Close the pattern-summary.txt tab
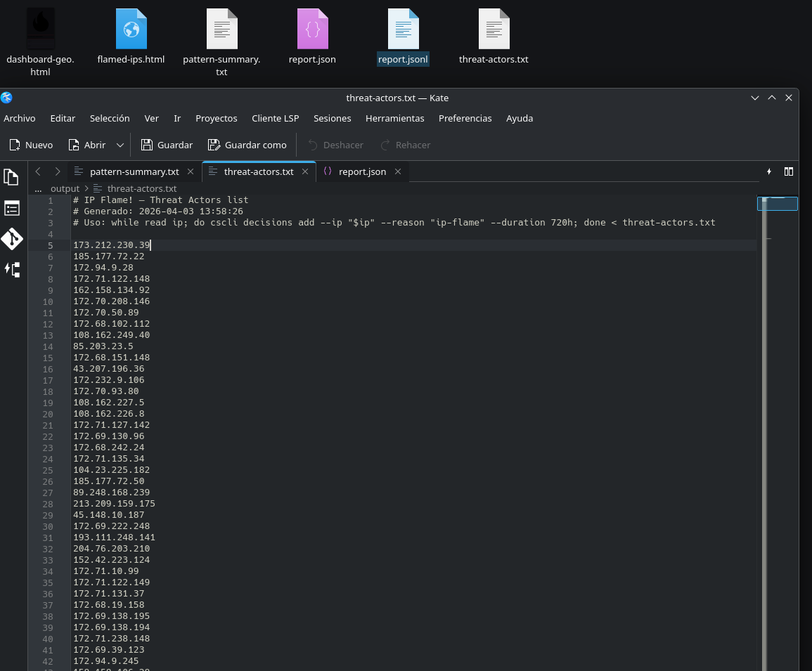This screenshot has width=812, height=671. click(x=191, y=171)
